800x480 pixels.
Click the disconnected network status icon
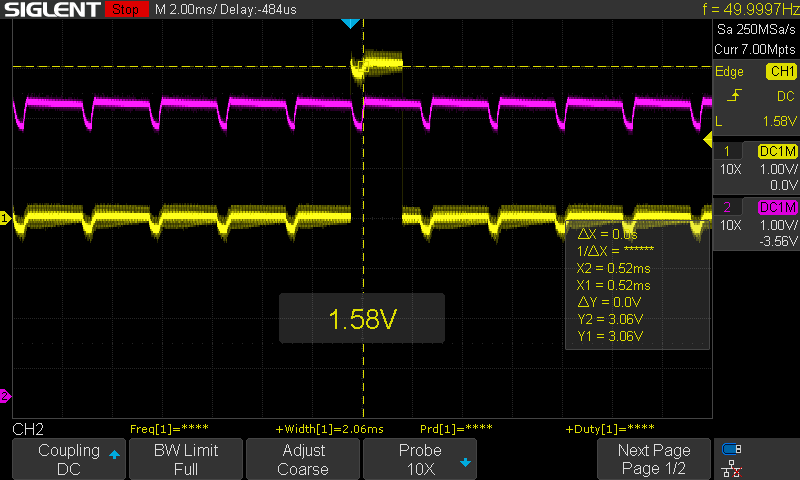pos(731,469)
